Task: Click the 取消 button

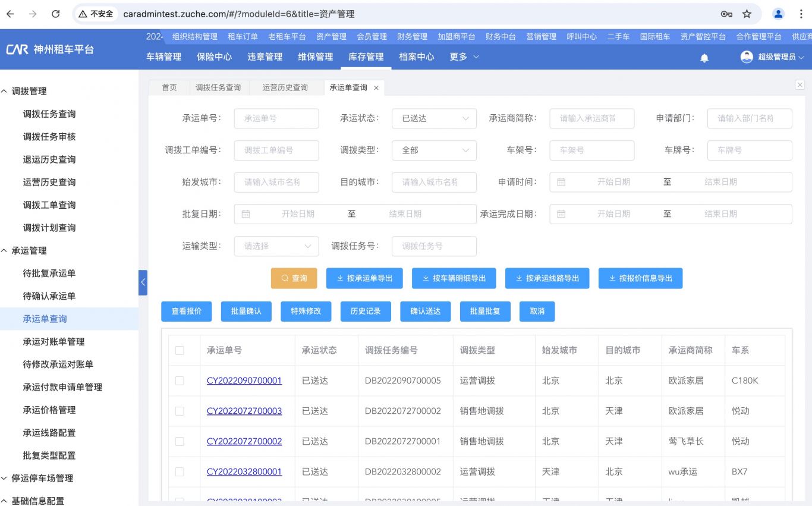Action: [537, 312]
